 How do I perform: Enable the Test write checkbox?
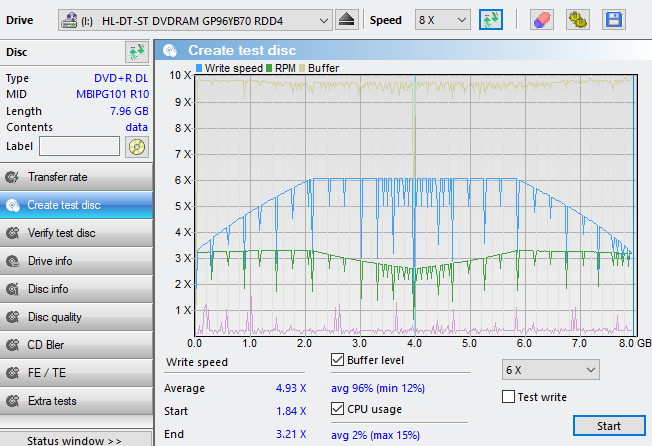(508, 397)
